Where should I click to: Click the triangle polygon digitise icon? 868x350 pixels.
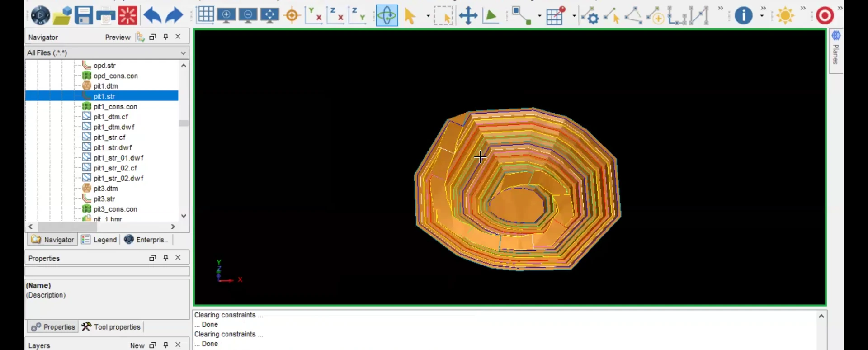click(633, 15)
